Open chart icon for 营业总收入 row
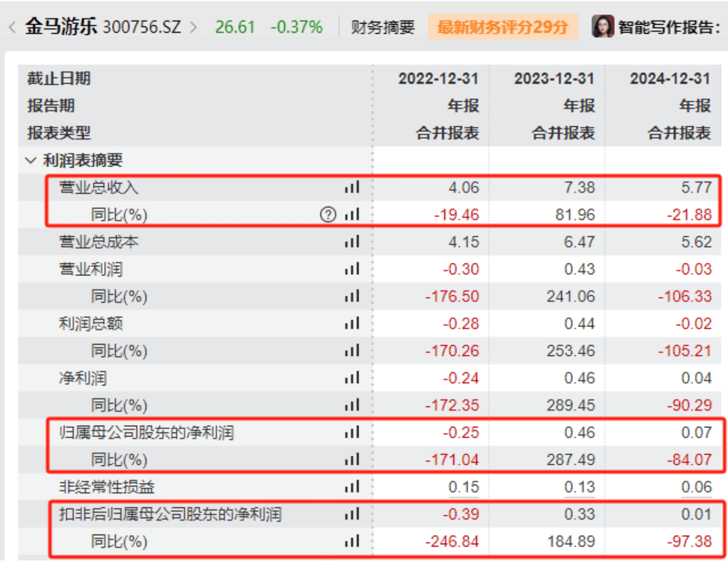The width and height of the screenshot is (728, 561). click(x=352, y=188)
